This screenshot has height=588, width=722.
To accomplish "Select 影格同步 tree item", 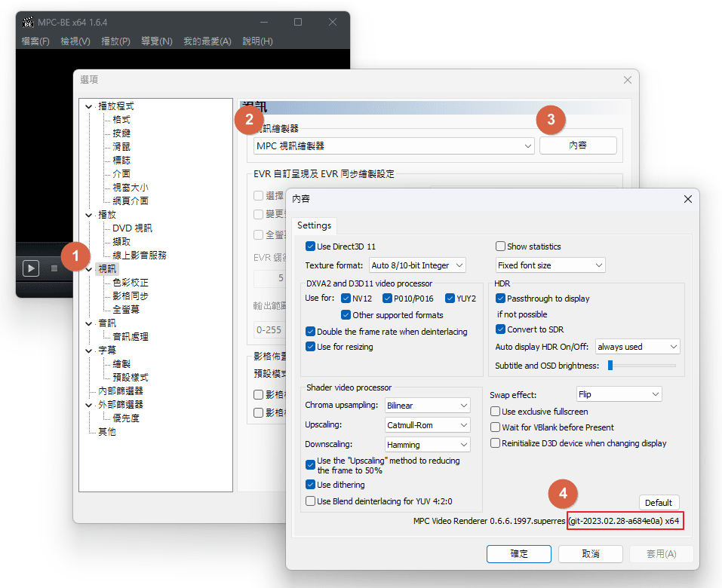I will tap(131, 296).
